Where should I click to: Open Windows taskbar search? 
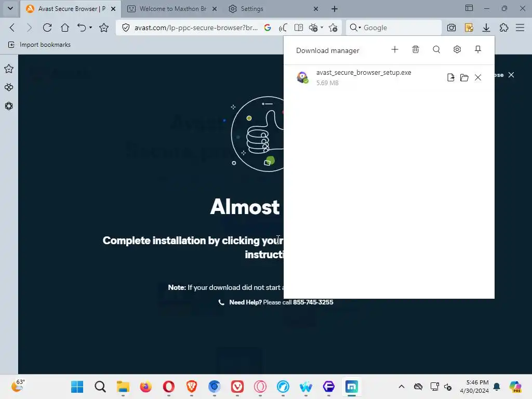coord(100,387)
